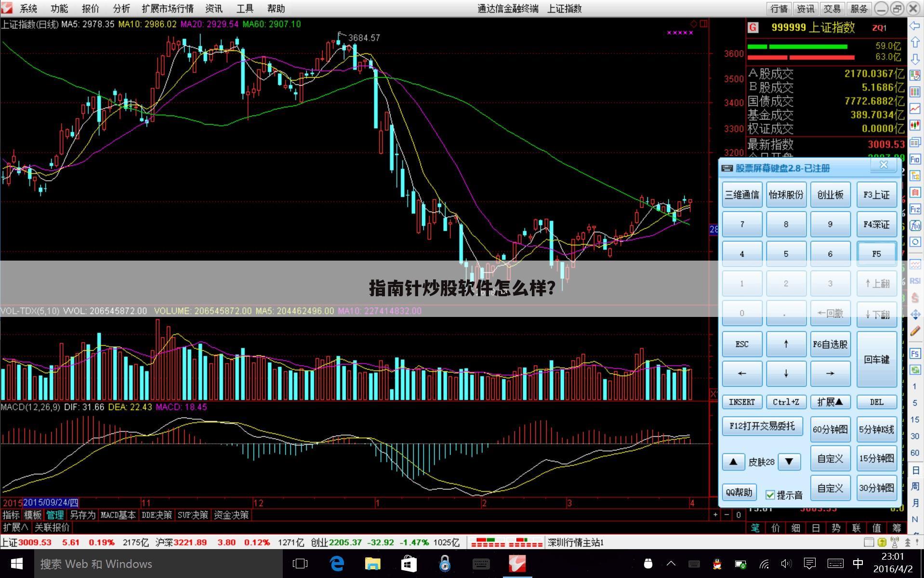Viewport: 924px width, 578px height.
Task: Click the padlock app taskbar icon
Action: tap(445, 564)
